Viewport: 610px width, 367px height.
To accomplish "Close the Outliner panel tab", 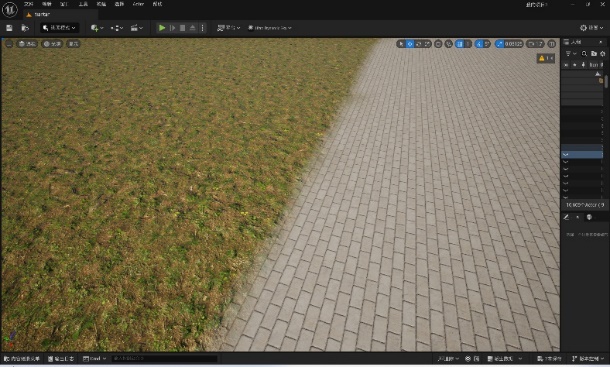I will [x=601, y=42].
